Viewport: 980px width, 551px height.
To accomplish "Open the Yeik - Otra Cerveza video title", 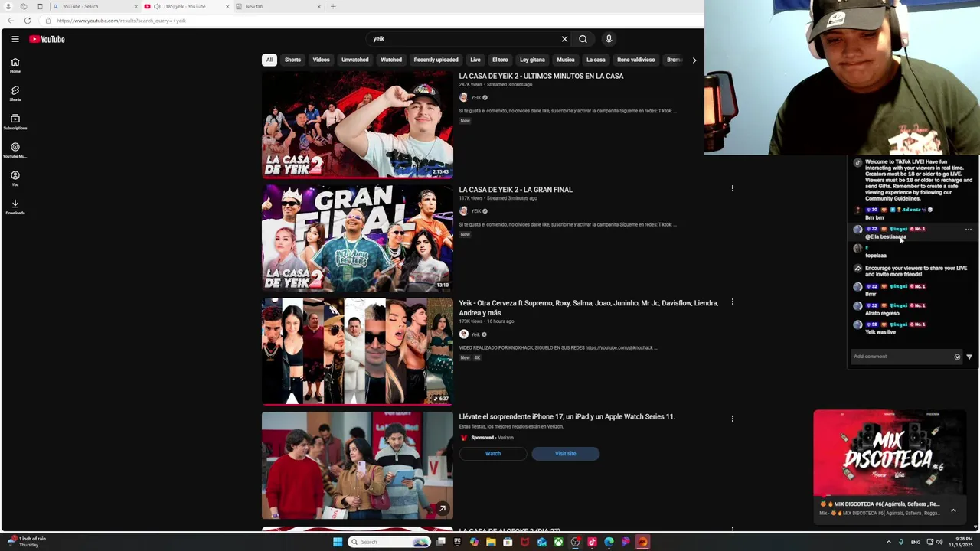I will pos(588,308).
